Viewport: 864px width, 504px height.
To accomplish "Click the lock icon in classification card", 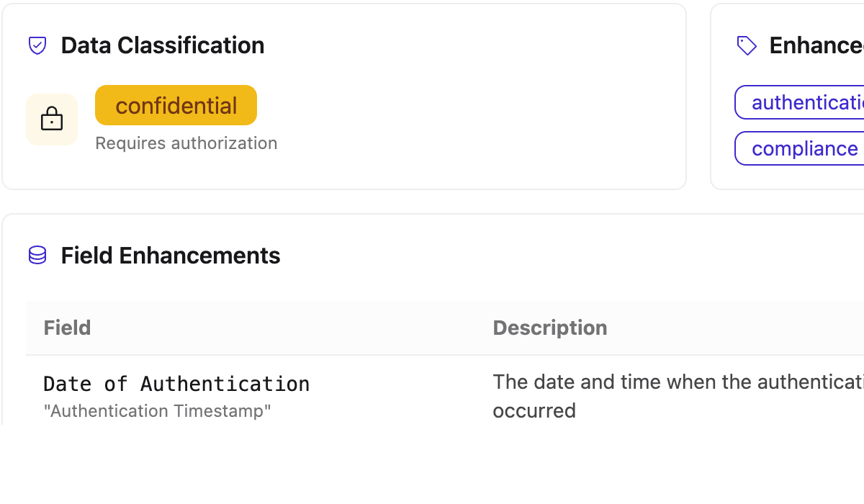I will [x=52, y=120].
